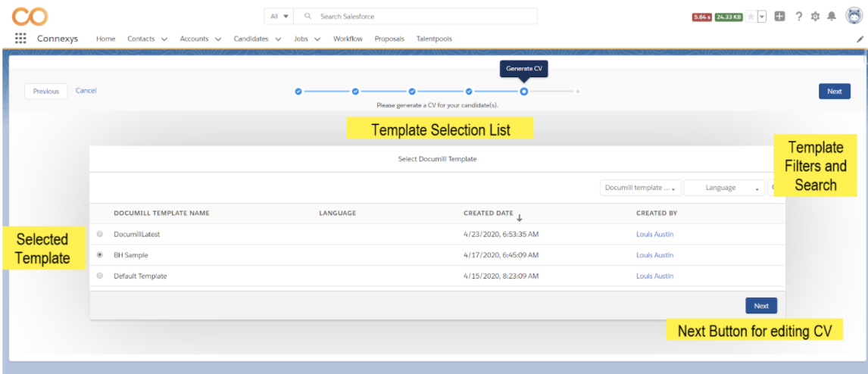Open the setup gear icon
The width and height of the screenshot is (868, 374).
[815, 17]
